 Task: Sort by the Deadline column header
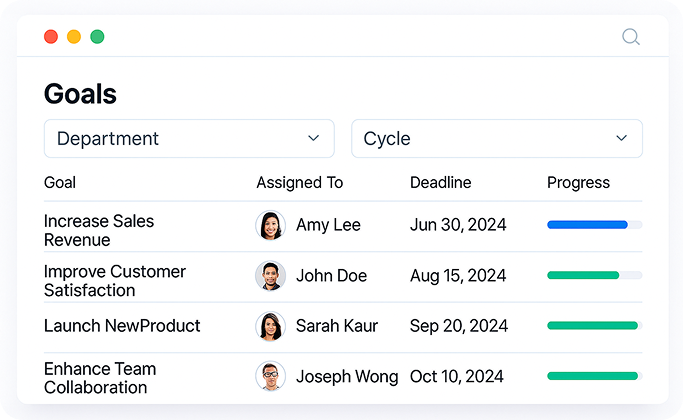tap(440, 183)
